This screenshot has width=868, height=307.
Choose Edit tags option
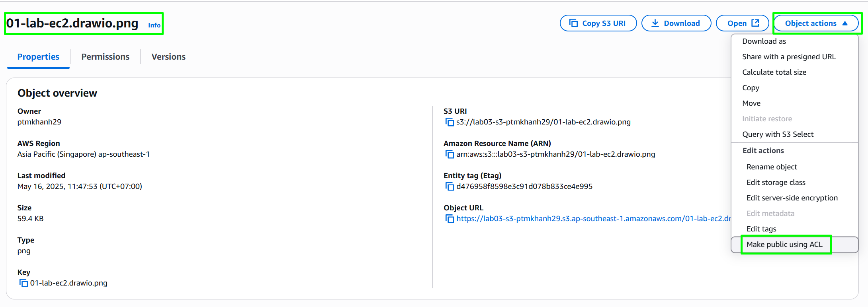tap(794, 229)
